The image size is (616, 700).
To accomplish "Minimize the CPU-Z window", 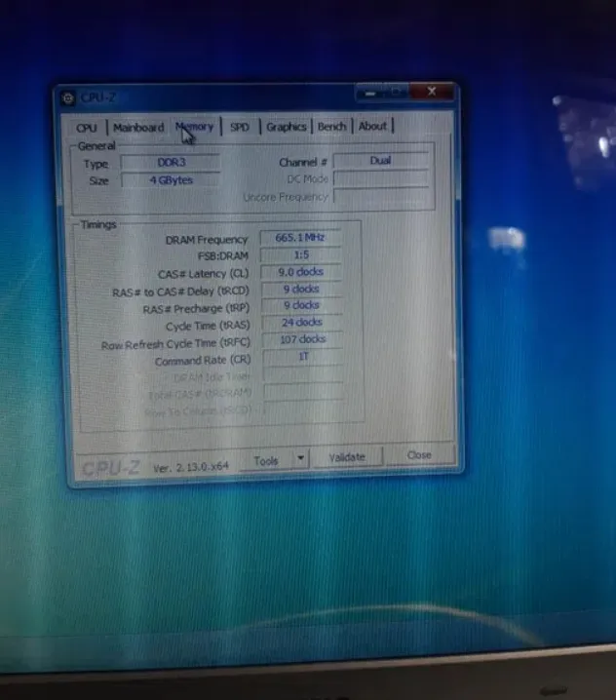I will click(370, 94).
